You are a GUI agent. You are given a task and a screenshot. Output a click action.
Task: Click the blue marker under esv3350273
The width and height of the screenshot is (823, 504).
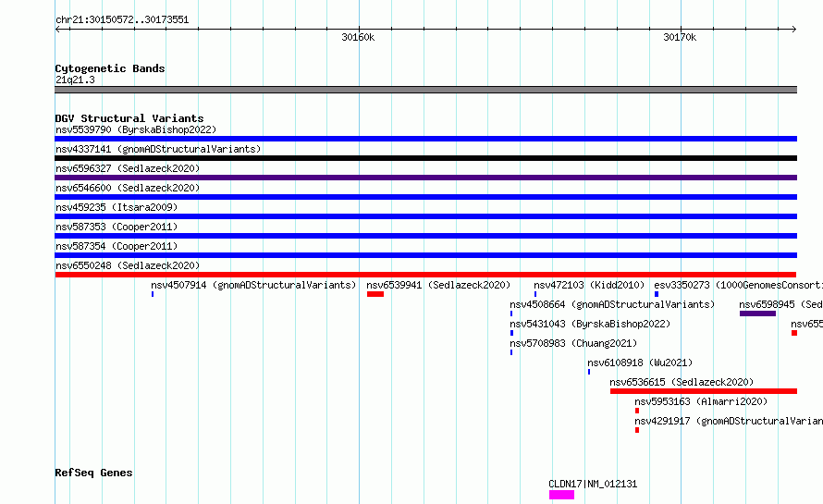click(x=657, y=294)
